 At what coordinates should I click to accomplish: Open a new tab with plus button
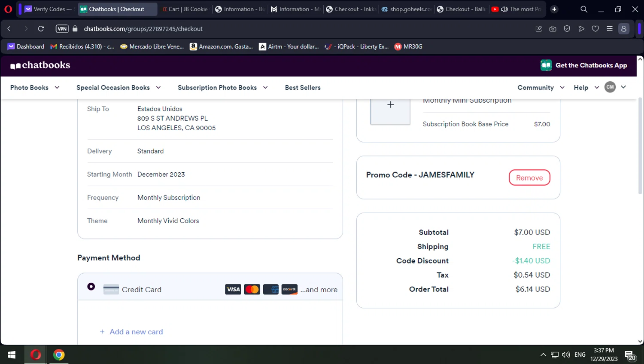(554, 9)
